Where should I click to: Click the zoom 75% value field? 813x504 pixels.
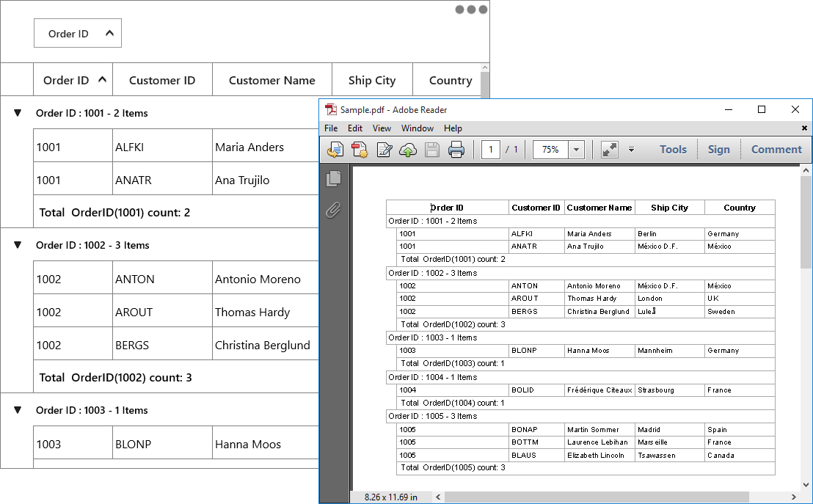[550, 150]
